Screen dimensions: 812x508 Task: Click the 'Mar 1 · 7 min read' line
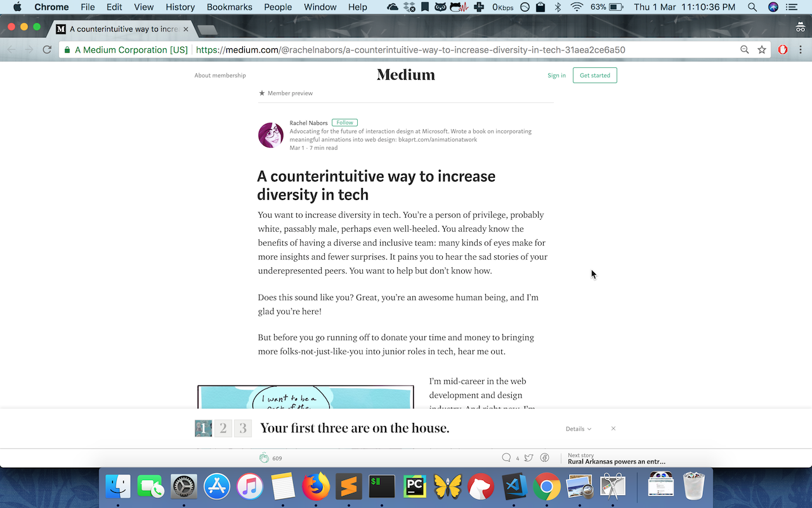tap(313, 148)
